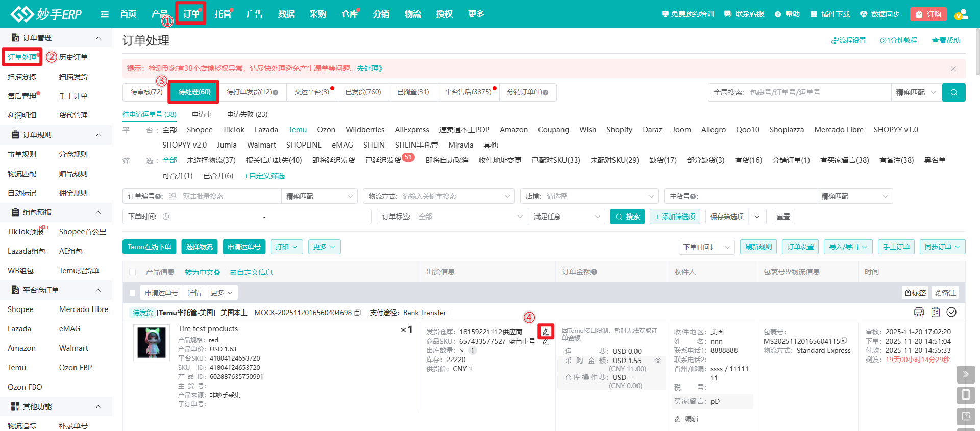Close the red warning banner
This screenshot has height=431, width=980.
pos(953,68)
